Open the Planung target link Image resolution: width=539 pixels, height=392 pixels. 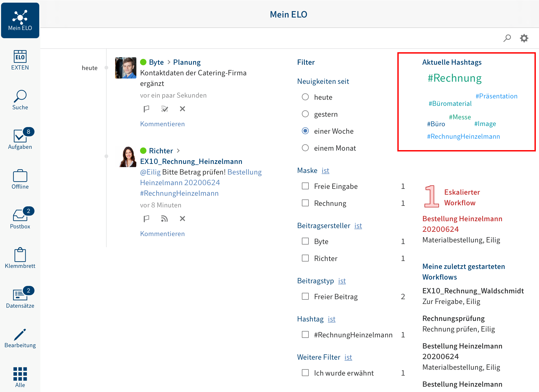pyautogui.click(x=187, y=62)
